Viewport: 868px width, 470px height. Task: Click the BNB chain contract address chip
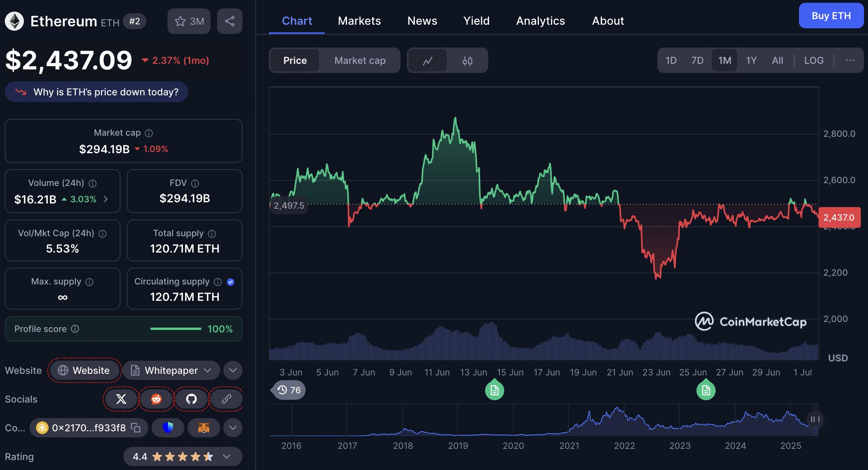click(x=89, y=428)
